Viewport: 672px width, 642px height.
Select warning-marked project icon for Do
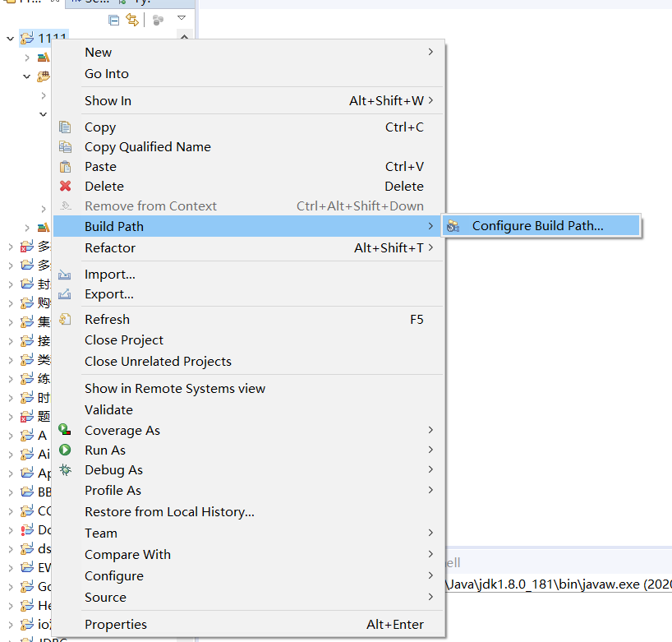[27, 530]
